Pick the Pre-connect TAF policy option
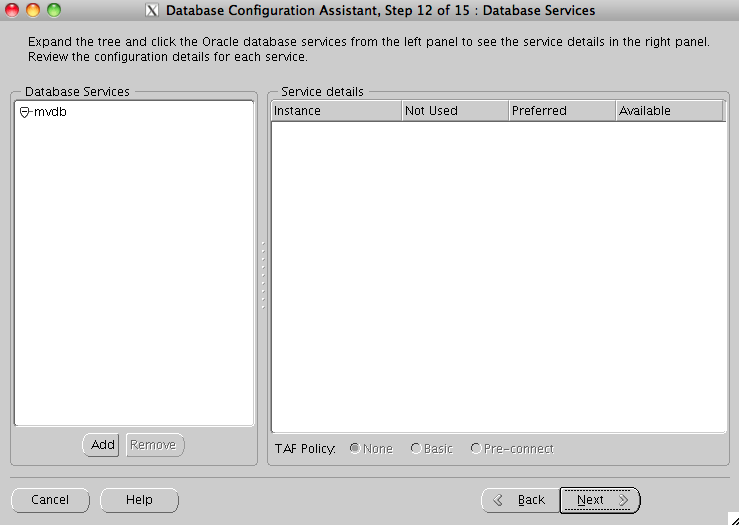The width and height of the screenshot is (739, 525). point(476,449)
